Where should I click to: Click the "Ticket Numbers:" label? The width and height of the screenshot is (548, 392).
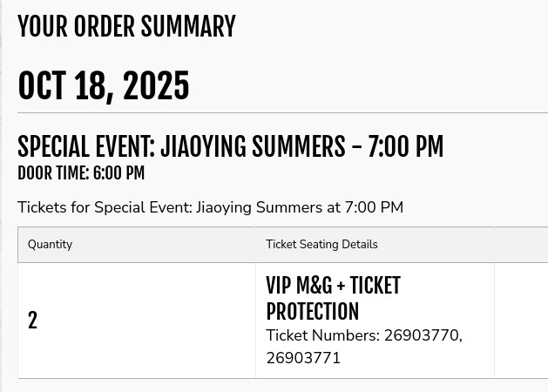(x=322, y=335)
